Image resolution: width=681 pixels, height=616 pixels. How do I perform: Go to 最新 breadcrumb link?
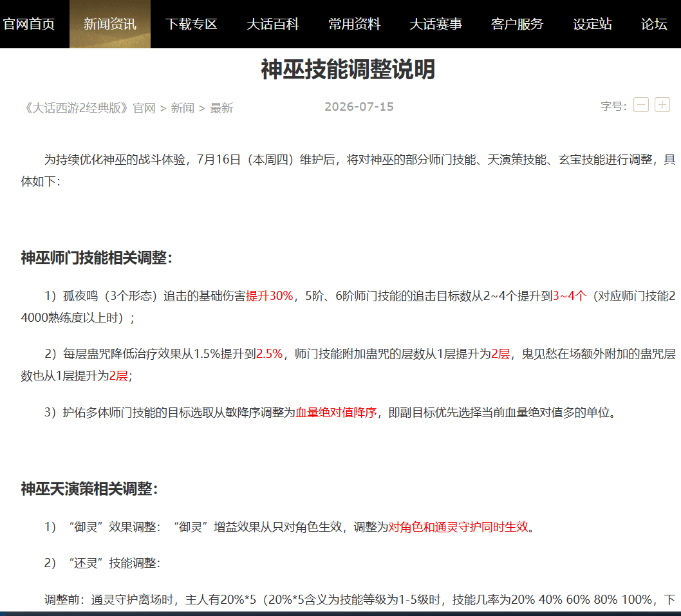221,107
